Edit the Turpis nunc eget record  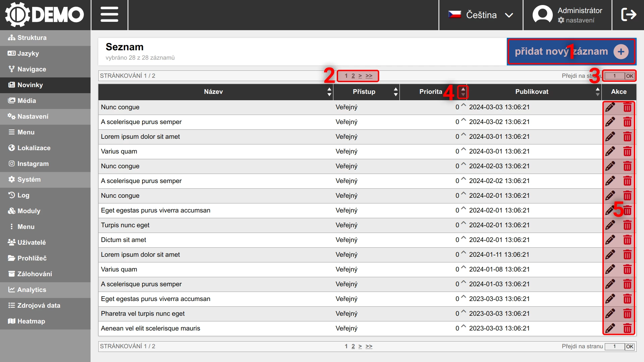tap(610, 225)
